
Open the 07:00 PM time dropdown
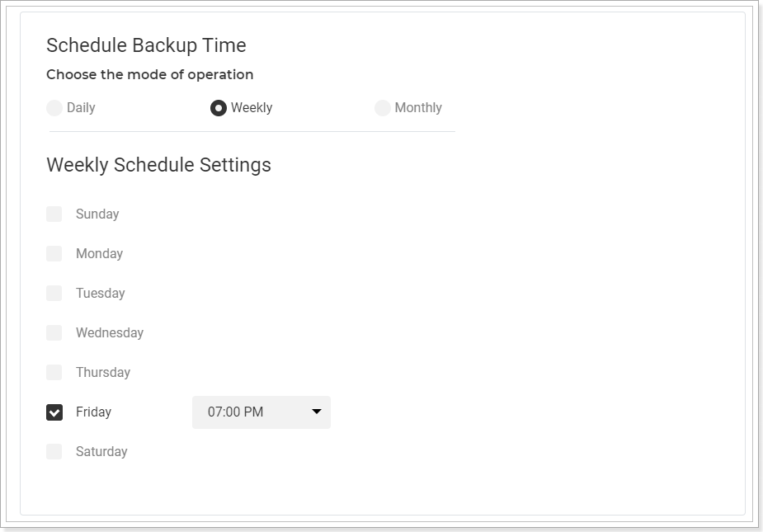pyautogui.click(x=261, y=412)
